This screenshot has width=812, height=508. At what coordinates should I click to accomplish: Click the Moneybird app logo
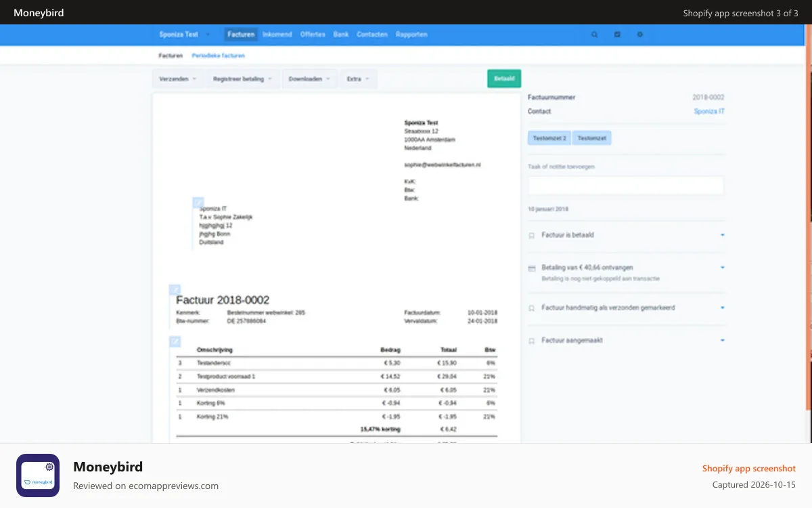point(38,475)
